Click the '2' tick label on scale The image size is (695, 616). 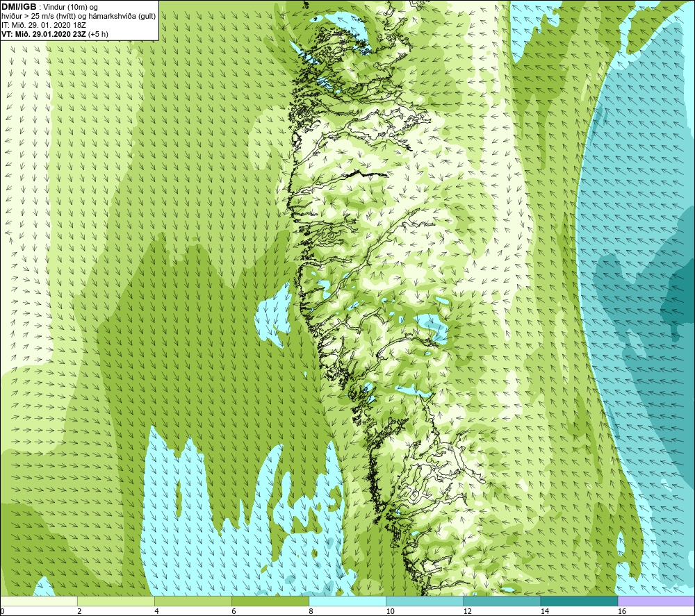coord(79,611)
